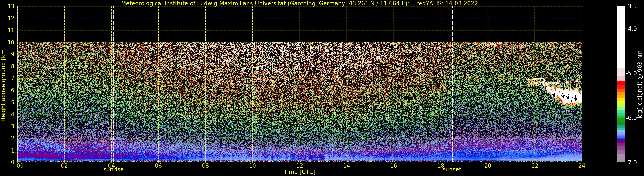This screenshot has height=176, width=644.
Task: Click the '12.' tick on the height axis
Action: 12,18
